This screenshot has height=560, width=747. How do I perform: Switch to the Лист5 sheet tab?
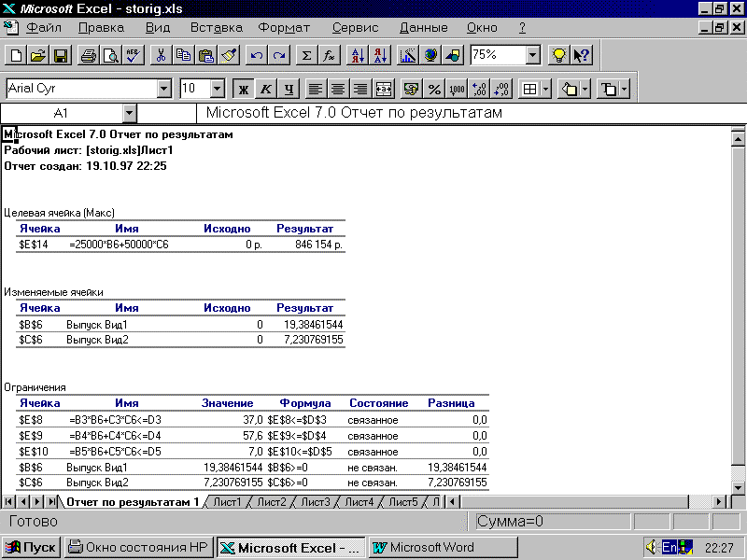(403, 502)
